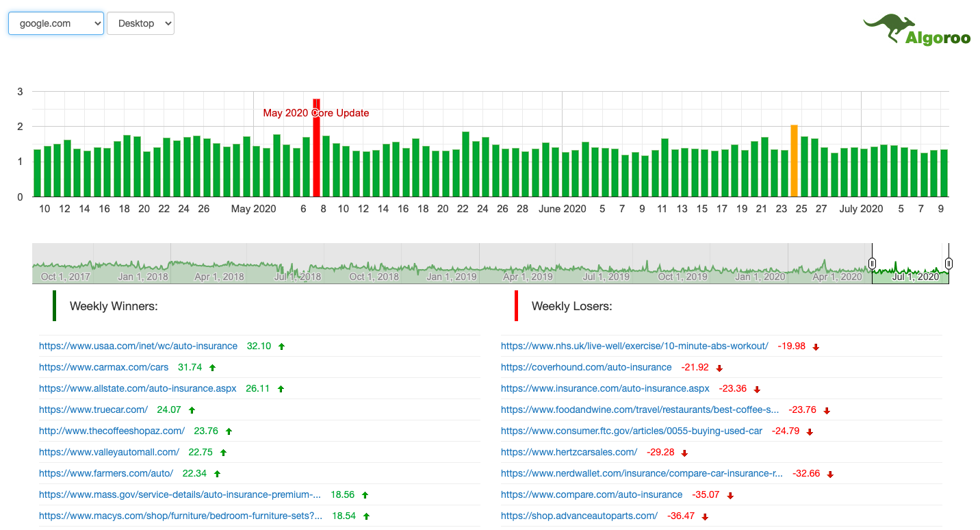The image size is (980, 530).
Task: Click the orange bar for June 24
Action: (794, 160)
